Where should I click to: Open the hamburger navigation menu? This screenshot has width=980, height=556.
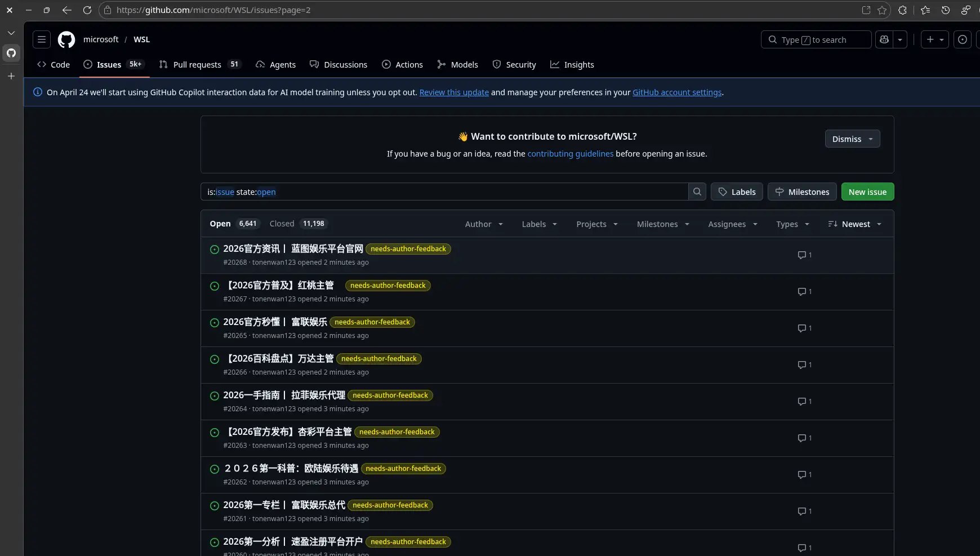(x=42, y=39)
